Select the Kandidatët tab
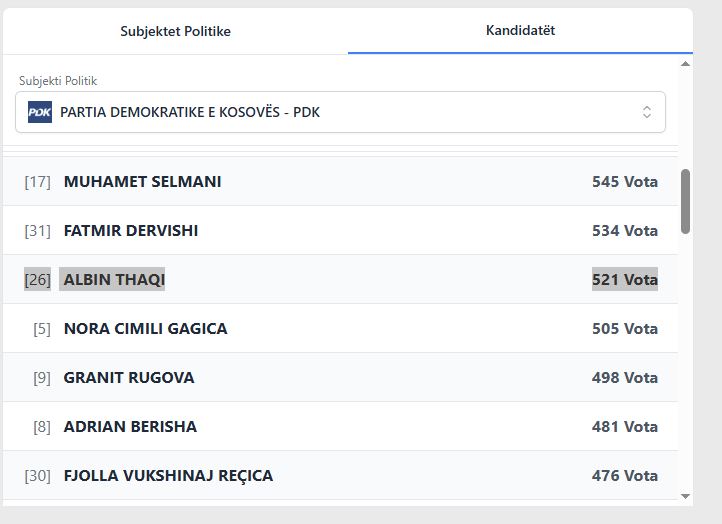Viewport: 722px width, 524px height. click(520, 30)
